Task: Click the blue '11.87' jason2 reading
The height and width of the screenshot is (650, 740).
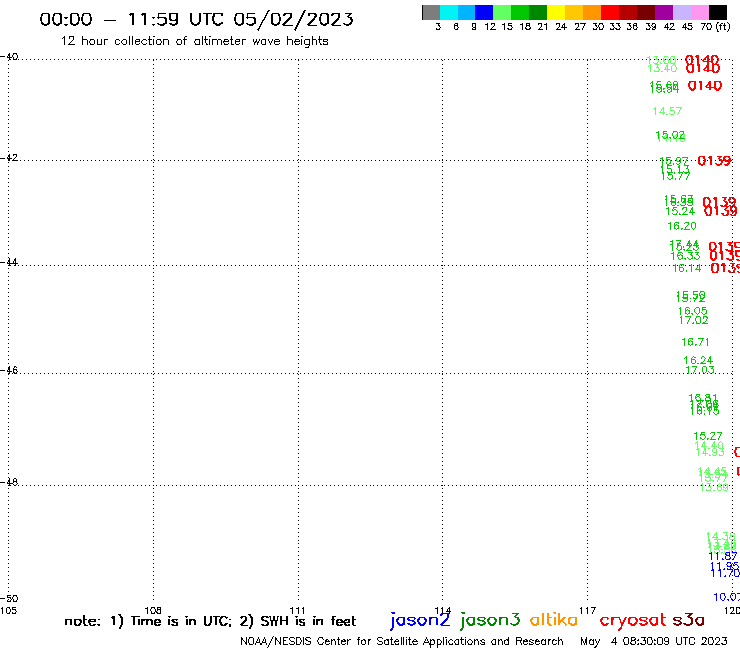Action: tap(723, 557)
